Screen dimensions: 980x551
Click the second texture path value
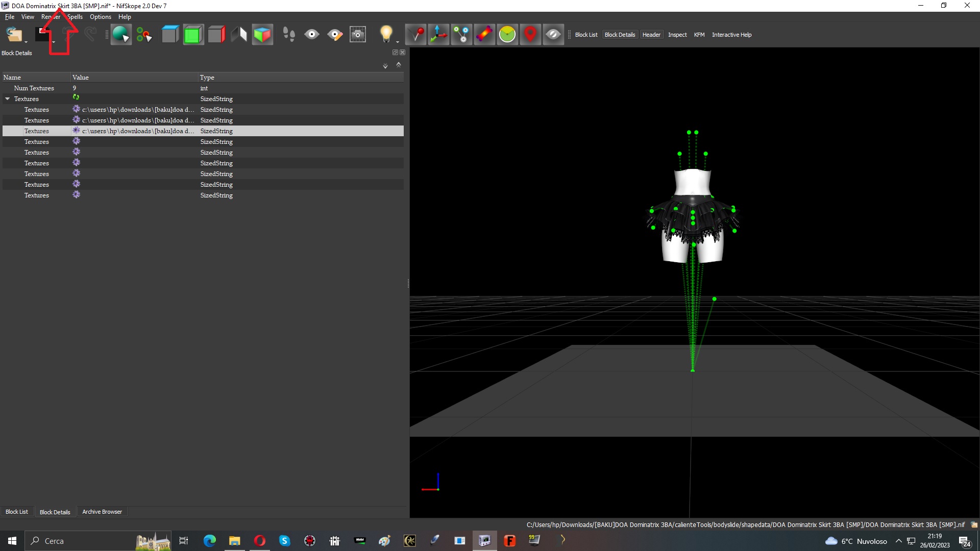[138, 120]
